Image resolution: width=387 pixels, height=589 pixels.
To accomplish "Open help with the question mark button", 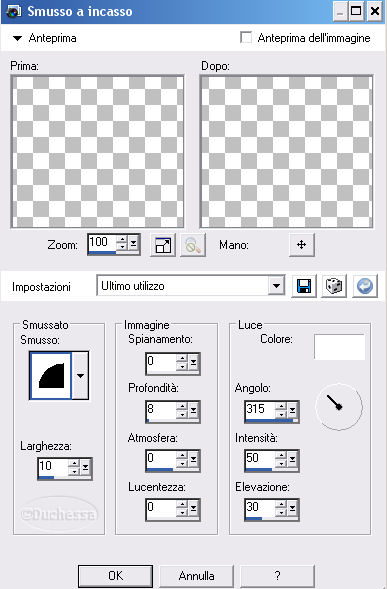I will tap(277, 576).
